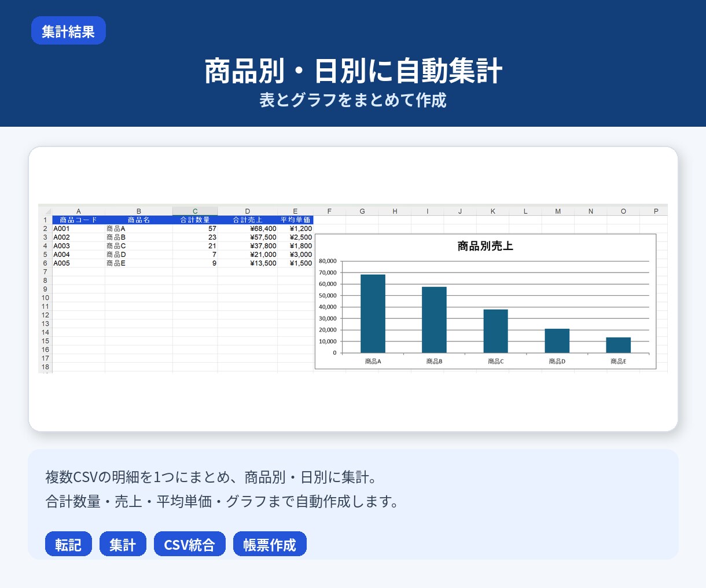Select column B header
The image size is (706, 588).
pyautogui.click(x=139, y=211)
